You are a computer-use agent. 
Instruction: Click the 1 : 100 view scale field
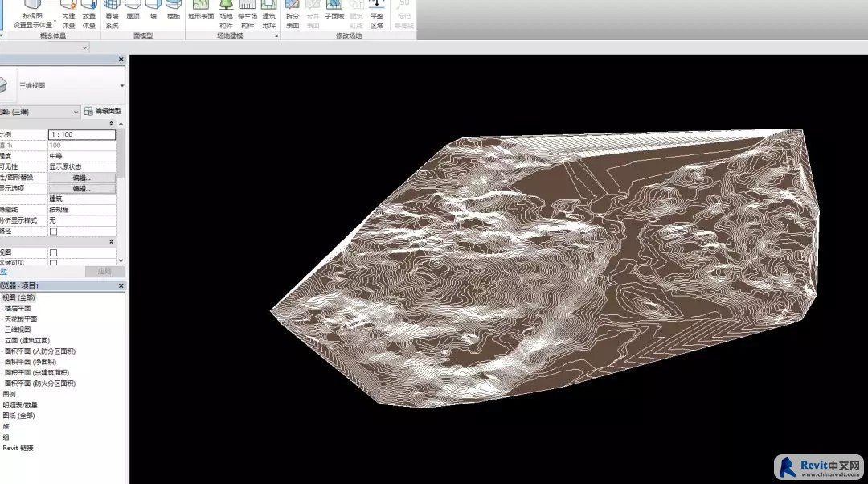81,134
